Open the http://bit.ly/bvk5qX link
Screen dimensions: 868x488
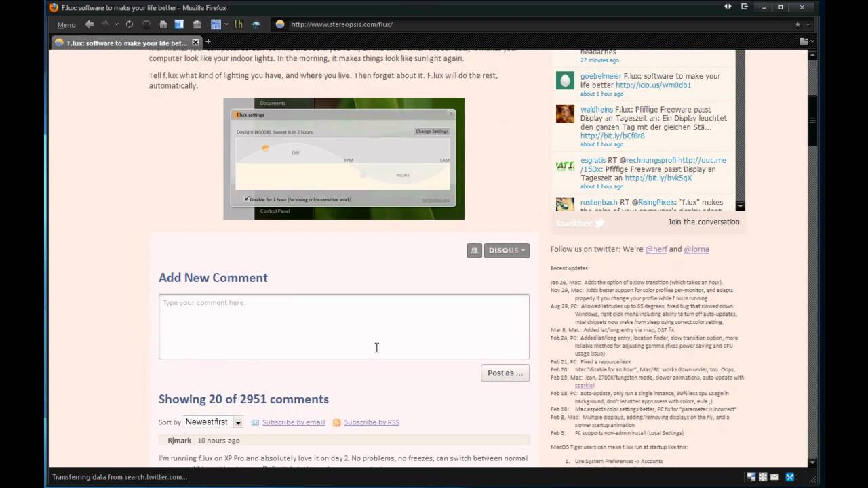(x=658, y=178)
